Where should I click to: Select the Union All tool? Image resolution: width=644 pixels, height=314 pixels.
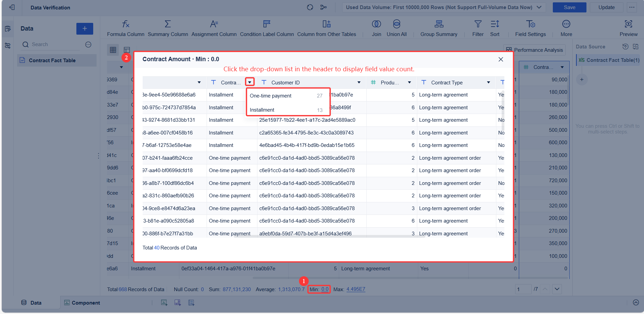pyautogui.click(x=397, y=28)
